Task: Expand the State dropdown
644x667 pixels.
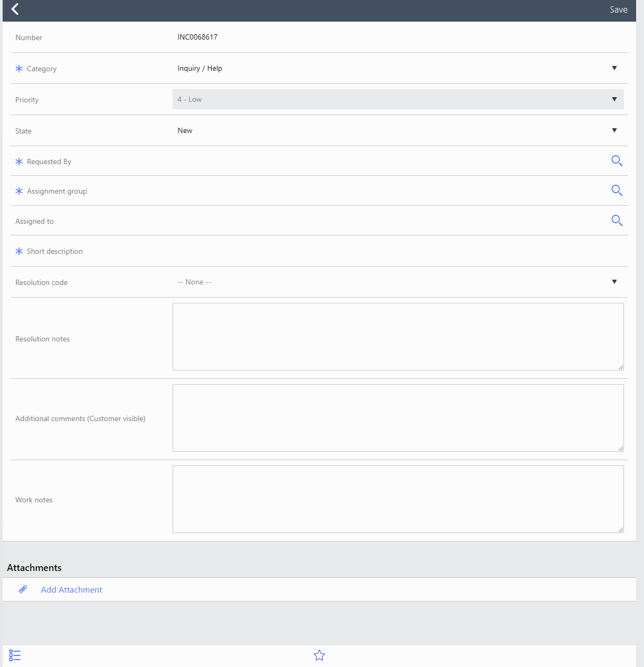Action: pos(398,130)
